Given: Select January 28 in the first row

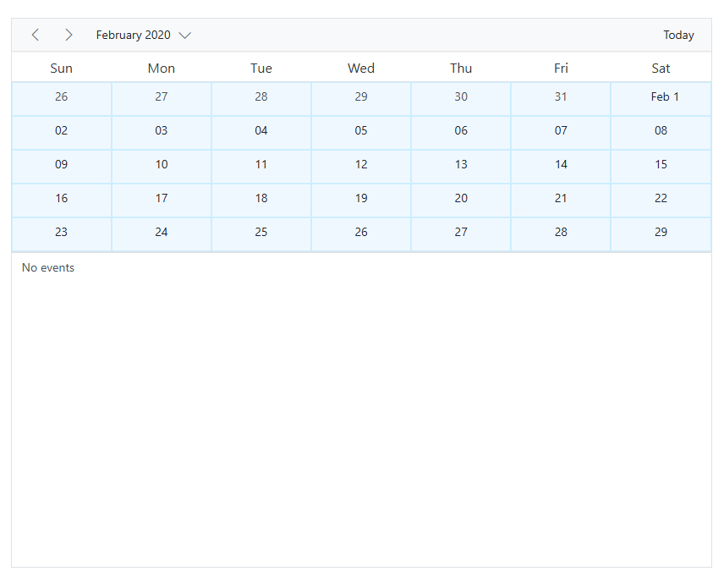Looking at the screenshot, I should pos(261,99).
